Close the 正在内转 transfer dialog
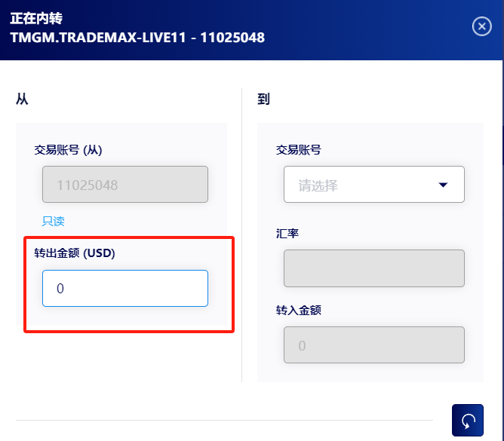Screen dimensions: 504x441 point(481,26)
